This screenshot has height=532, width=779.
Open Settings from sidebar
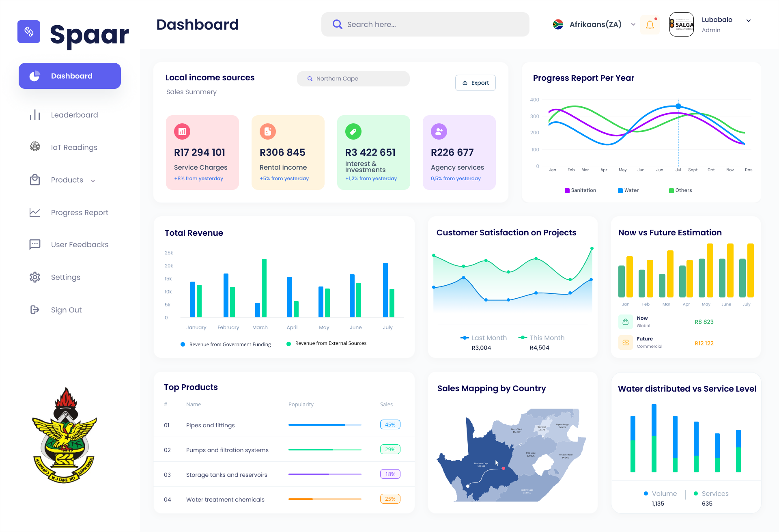click(x=66, y=277)
